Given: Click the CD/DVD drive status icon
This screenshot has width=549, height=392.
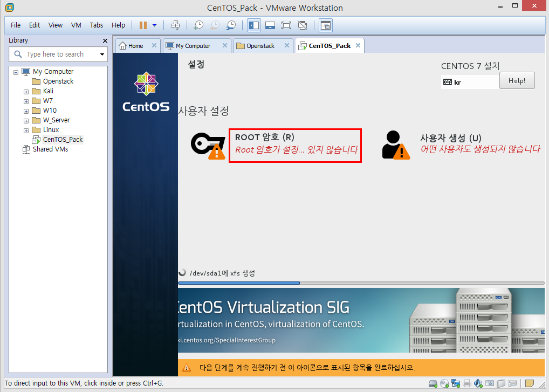Looking at the screenshot, I should (x=445, y=383).
